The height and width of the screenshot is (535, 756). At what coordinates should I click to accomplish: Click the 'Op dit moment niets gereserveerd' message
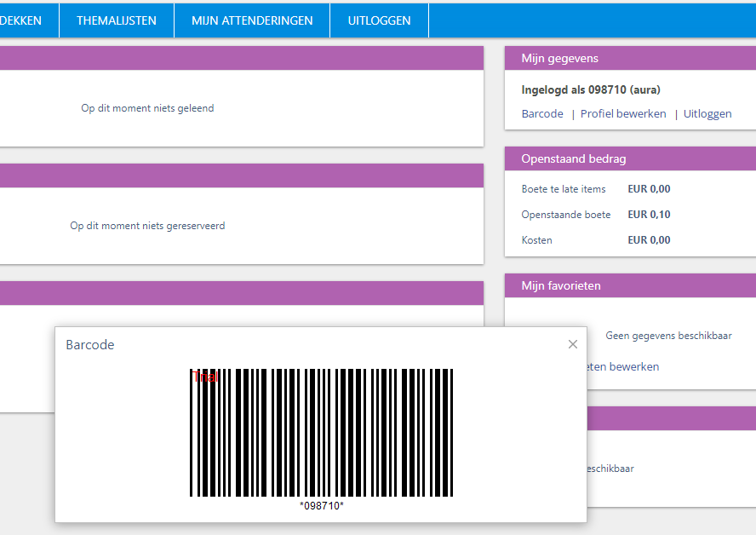tap(147, 226)
